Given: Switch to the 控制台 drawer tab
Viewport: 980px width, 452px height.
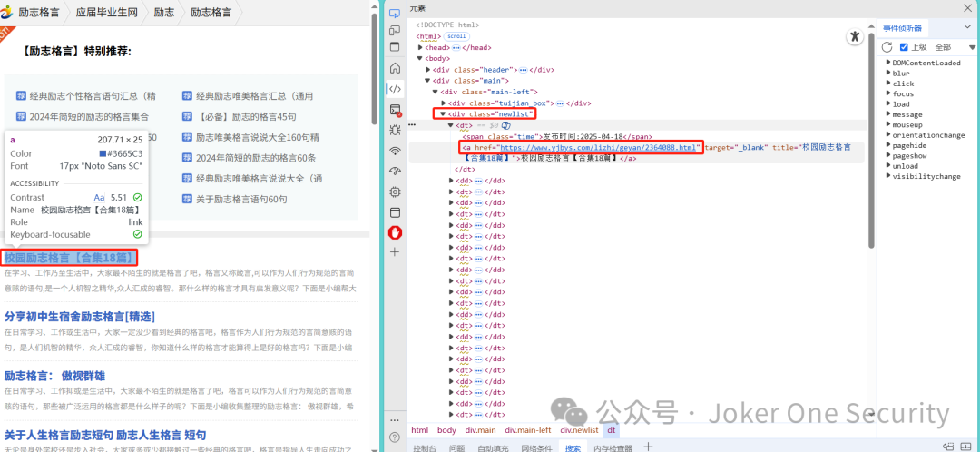Looking at the screenshot, I should point(426,447).
